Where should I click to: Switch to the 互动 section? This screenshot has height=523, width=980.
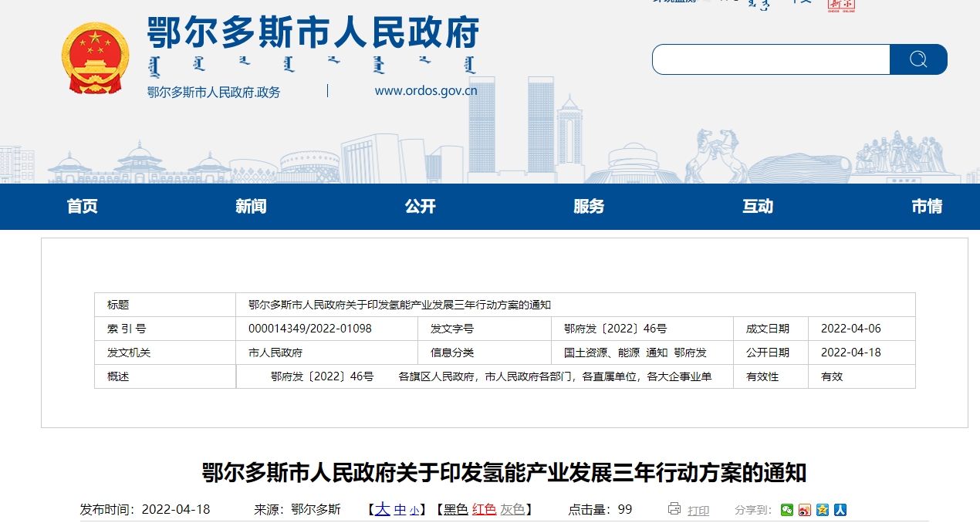coord(757,207)
